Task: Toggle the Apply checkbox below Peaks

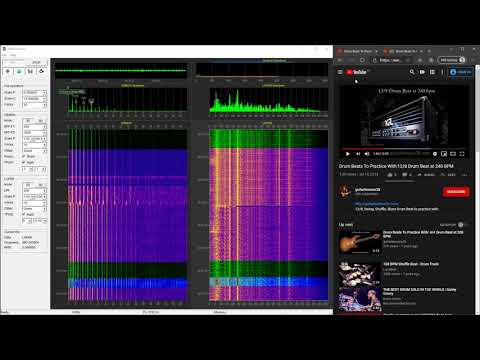Action: [24, 162]
